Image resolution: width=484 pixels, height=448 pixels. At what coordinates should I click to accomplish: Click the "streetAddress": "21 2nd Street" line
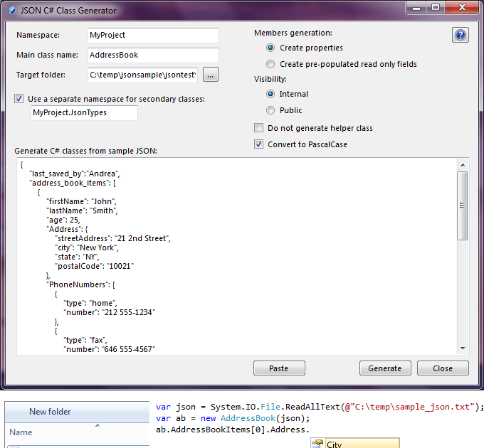[x=112, y=239]
